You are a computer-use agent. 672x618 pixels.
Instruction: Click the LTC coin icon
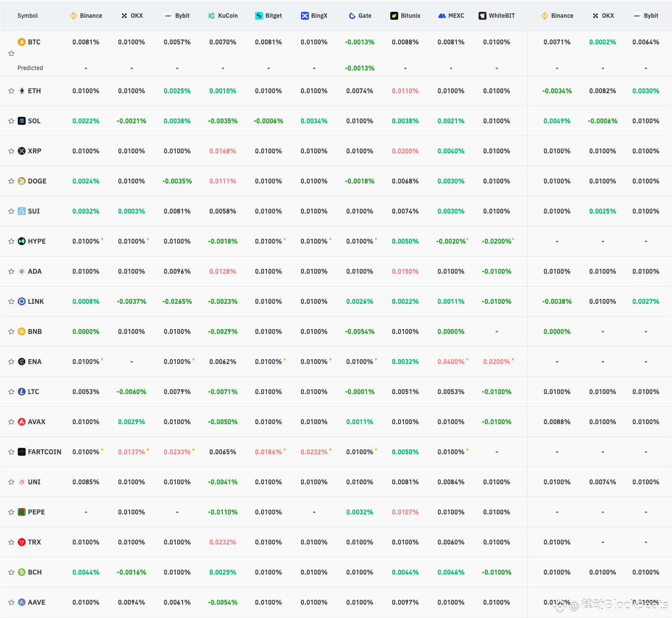pos(22,392)
